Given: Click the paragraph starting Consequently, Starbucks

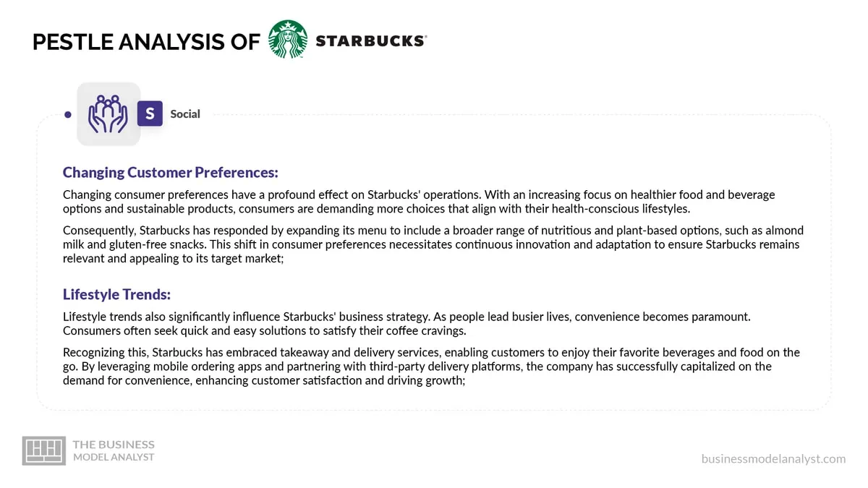Looking at the screenshot, I should (433, 244).
